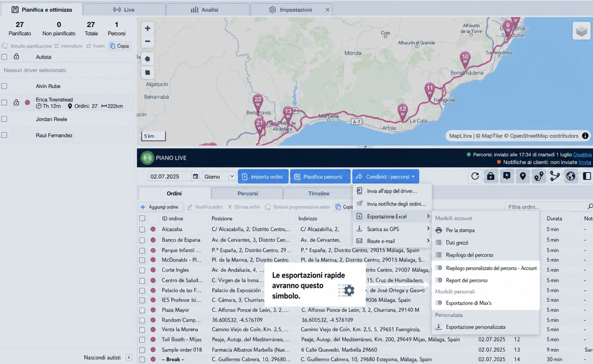593x364 pixels.
Task: Toggle select-all checkbox in Autista header
Action: tap(4, 57)
